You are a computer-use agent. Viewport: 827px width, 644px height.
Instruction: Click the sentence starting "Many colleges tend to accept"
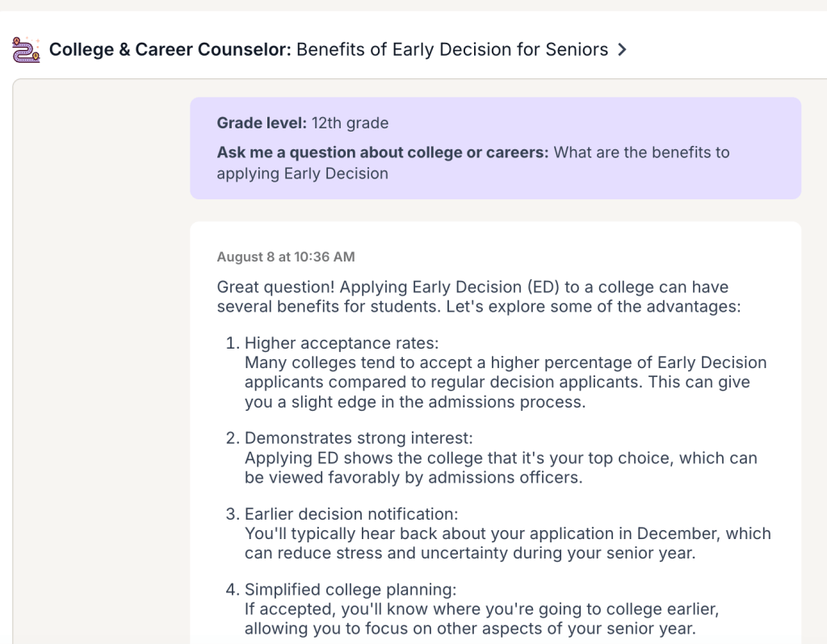506,362
